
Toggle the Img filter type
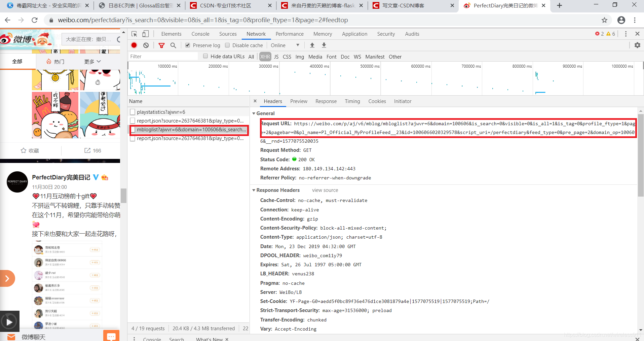(300, 57)
